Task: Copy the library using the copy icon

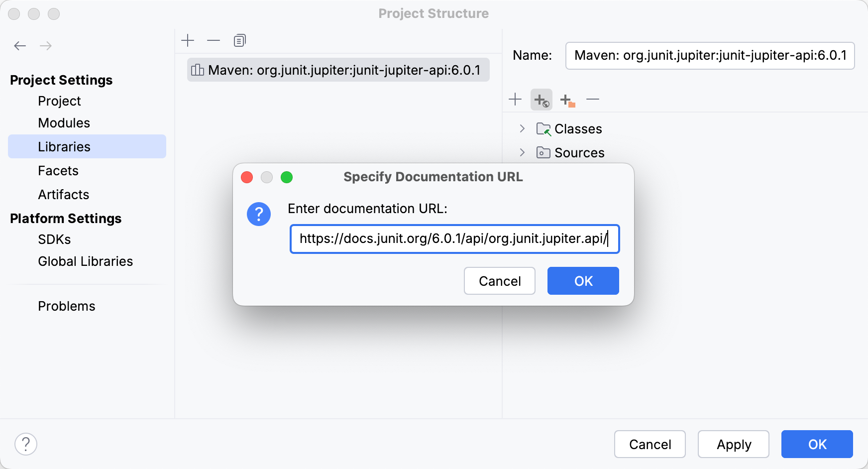Action: (239, 40)
